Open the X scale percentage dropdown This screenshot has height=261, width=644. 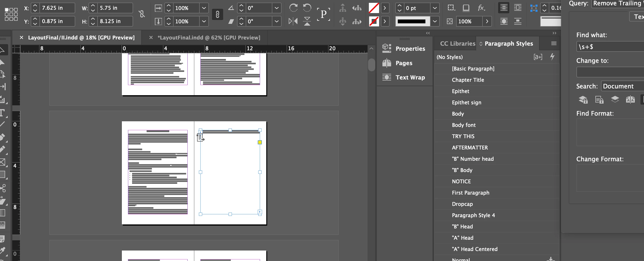click(x=204, y=8)
